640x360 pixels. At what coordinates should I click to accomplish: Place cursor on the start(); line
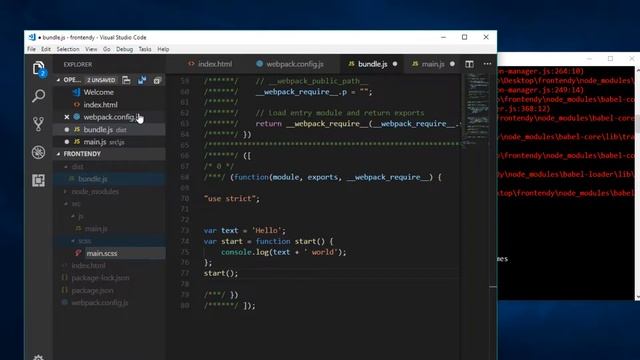tap(220, 273)
